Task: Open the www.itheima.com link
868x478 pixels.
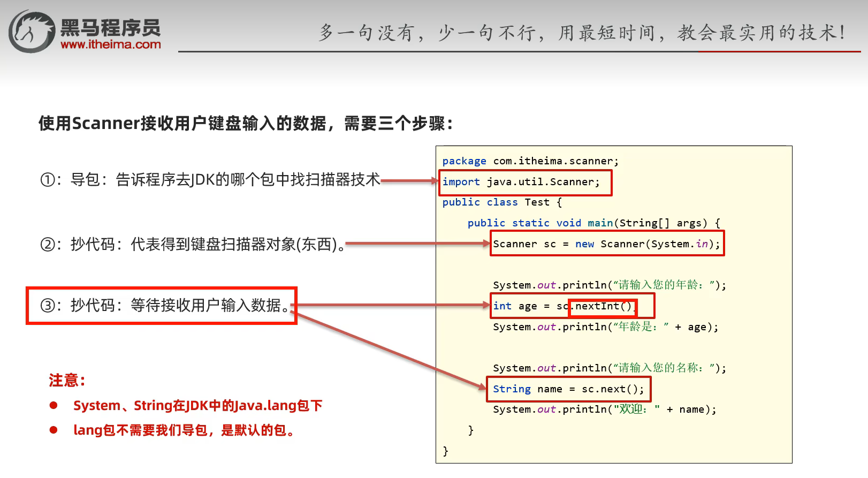Action: pyautogui.click(x=111, y=44)
